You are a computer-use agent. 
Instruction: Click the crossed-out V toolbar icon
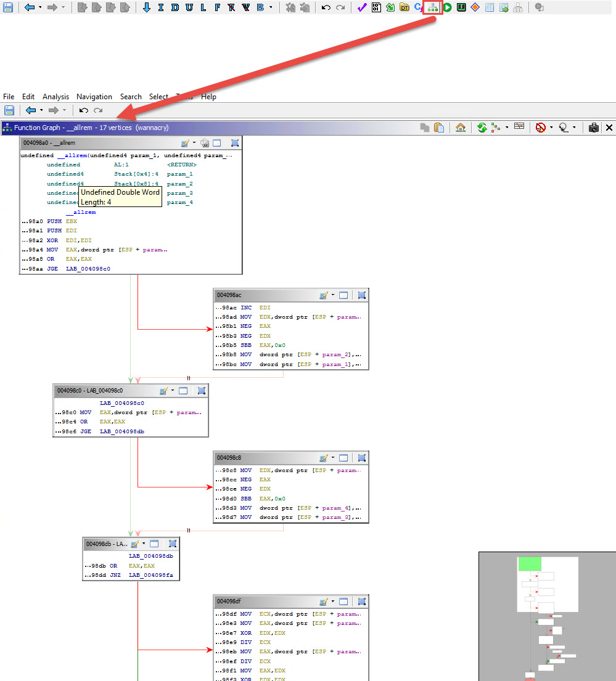tap(246, 7)
